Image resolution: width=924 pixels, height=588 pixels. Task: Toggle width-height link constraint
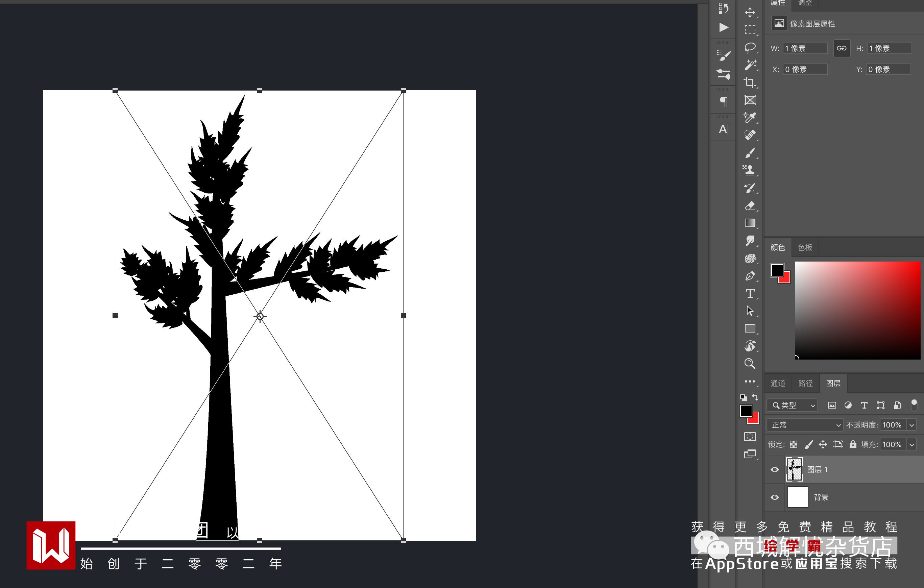point(842,48)
